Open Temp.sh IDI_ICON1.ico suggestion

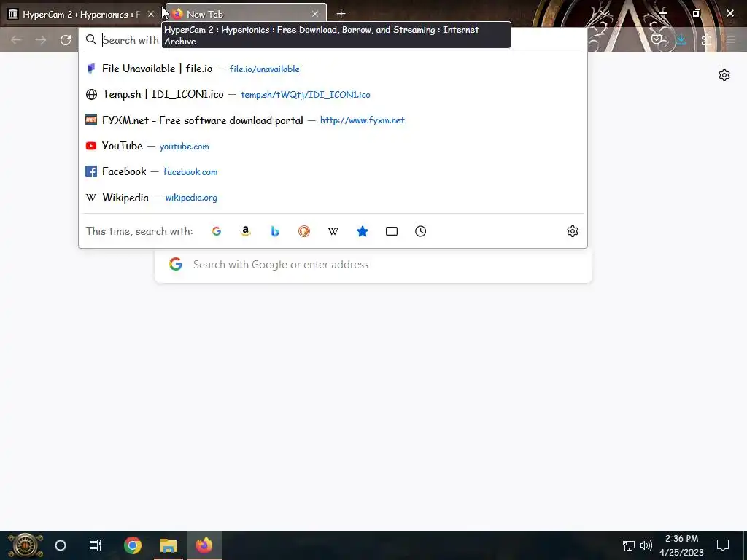333,94
